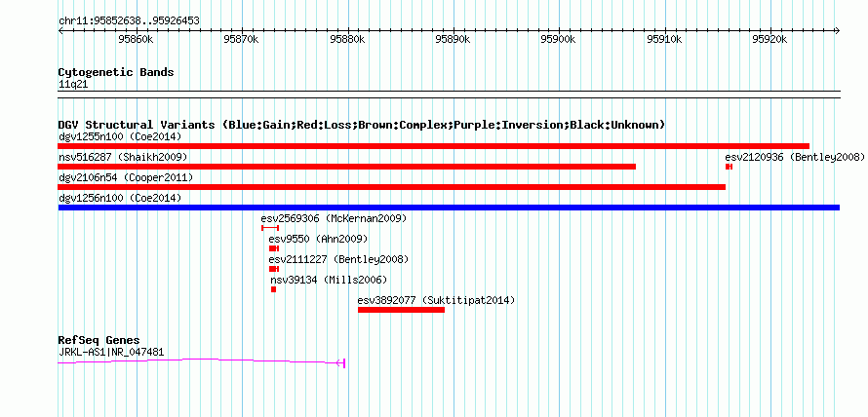This screenshot has height=417, width=868.
Task: Click the ruler's left arrowhead
Action: coord(60,30)
